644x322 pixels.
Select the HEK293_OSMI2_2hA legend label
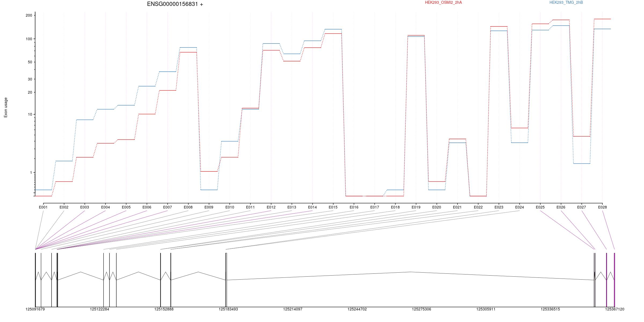click(443, 2)
